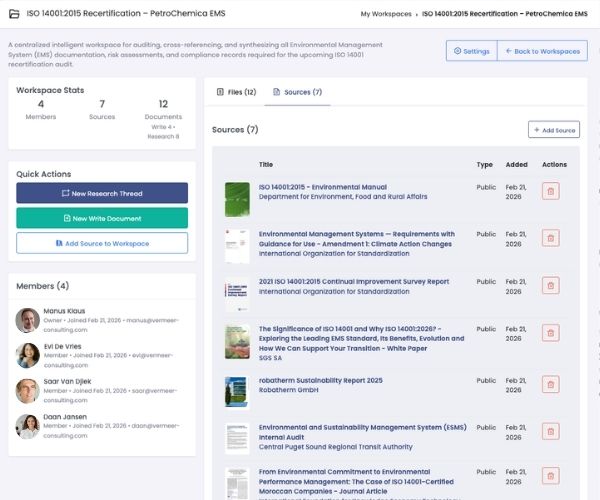Click thumbnail of SGS SA white paper
Screen dimensions: 600x500
pyautogui.click(x=237, y=342)
